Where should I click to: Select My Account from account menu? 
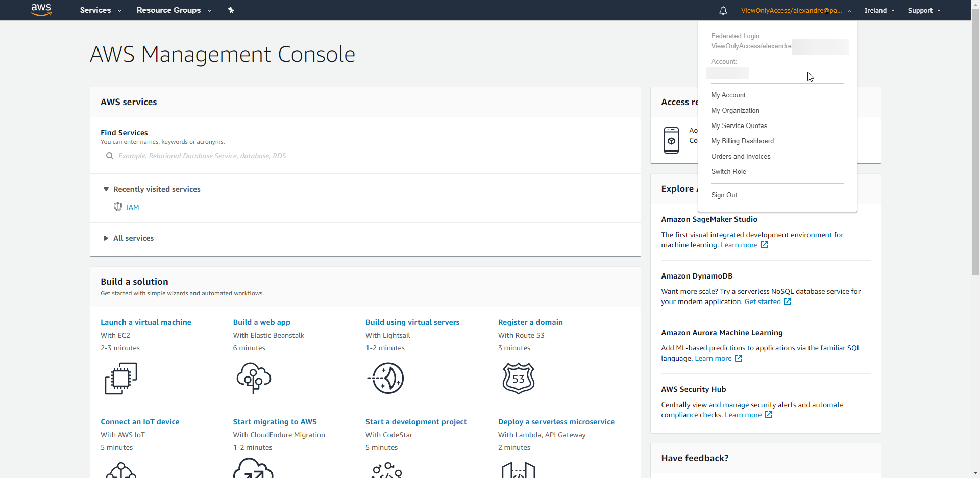pyautogui.click(x=728, y=95)
